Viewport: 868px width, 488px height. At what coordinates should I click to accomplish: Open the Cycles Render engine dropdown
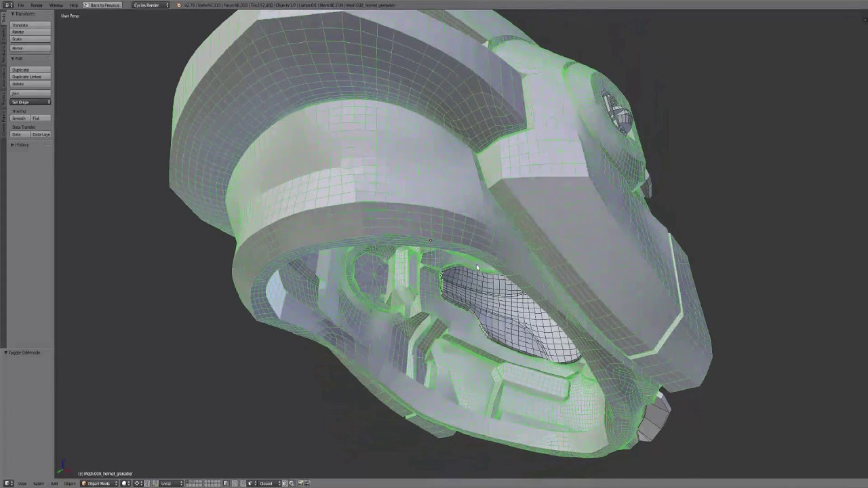pos(151,5)
